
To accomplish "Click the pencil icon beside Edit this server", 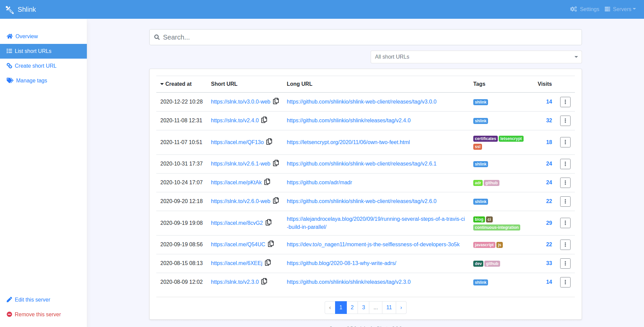I will [x=9, y=300].
